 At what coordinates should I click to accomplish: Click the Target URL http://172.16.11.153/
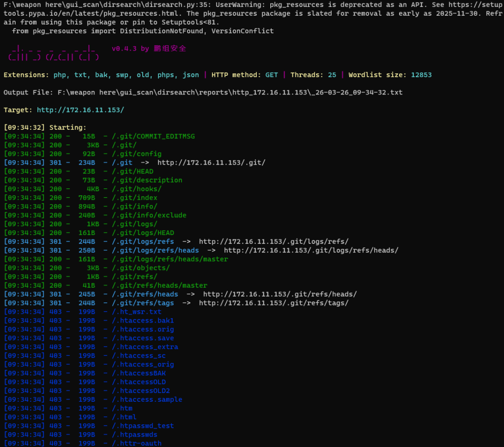click(80, 110)
